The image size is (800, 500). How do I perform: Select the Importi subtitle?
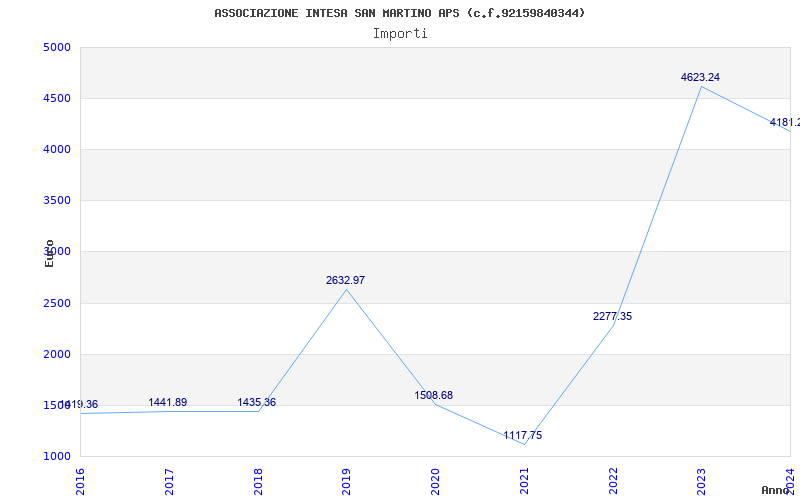point(400,34)
